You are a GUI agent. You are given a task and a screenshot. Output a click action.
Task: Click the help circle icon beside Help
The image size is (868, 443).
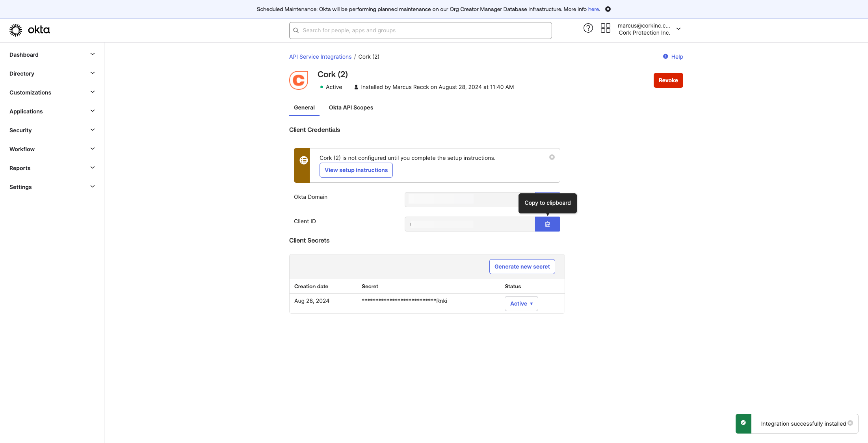coord(665,56)
